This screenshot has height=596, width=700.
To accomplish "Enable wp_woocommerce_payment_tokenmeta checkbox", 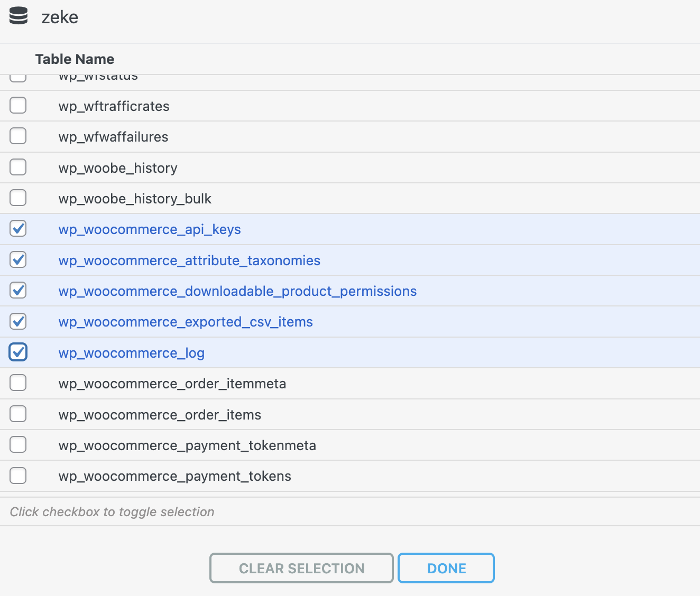I will [18, 445].
